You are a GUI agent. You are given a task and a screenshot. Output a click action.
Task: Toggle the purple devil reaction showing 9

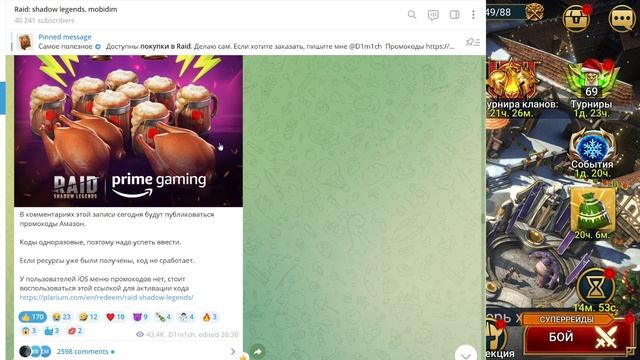140,317
